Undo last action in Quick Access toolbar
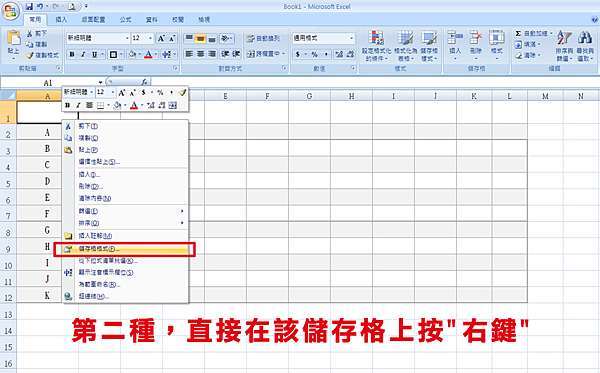 (40, 6)
